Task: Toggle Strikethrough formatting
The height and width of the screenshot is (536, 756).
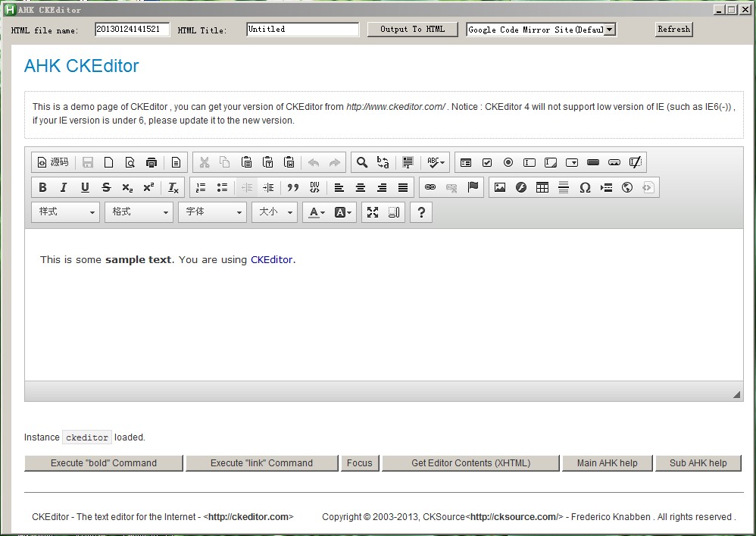Action: [106, 188]
